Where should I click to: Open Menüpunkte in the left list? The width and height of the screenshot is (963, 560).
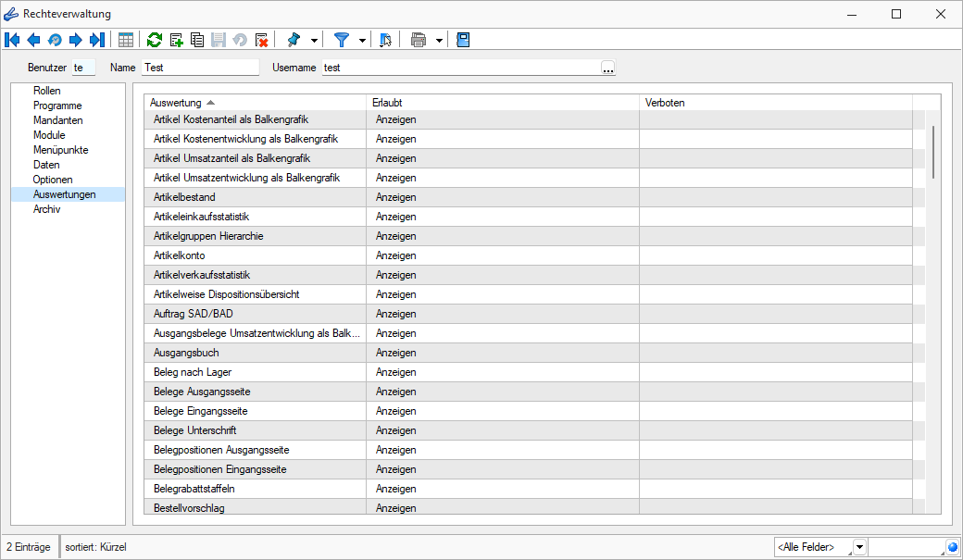click(x=60, y=150)
